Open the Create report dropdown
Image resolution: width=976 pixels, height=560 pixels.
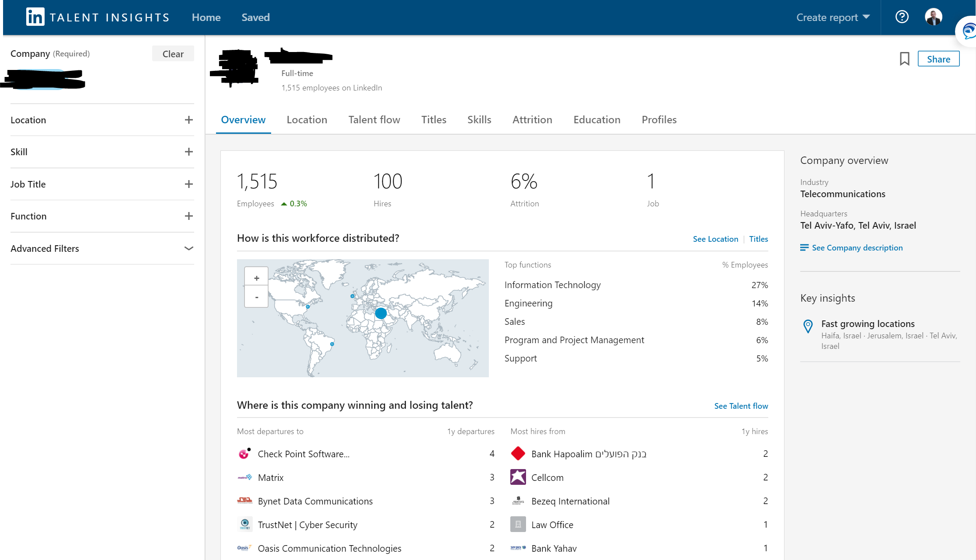point(833,17)
